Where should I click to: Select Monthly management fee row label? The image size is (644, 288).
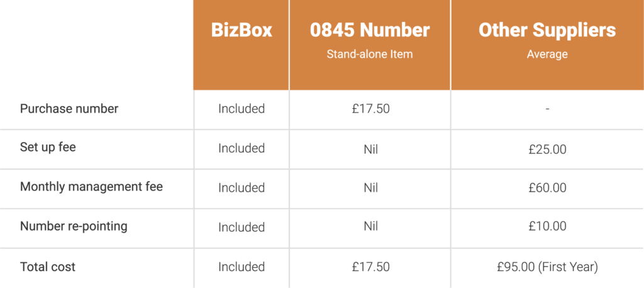tap(91, 187)
